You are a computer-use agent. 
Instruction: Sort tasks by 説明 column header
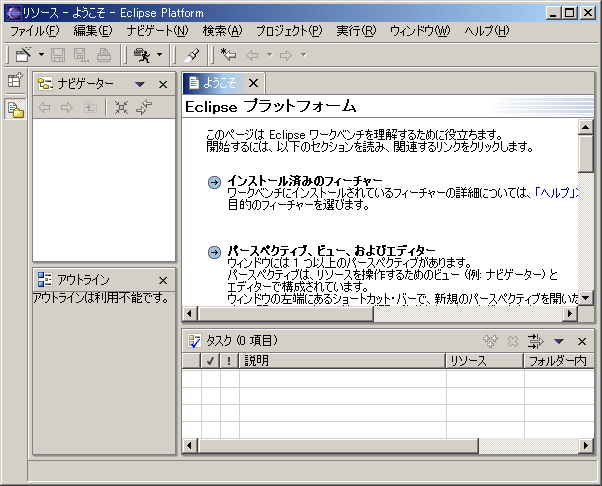[342, 361]
